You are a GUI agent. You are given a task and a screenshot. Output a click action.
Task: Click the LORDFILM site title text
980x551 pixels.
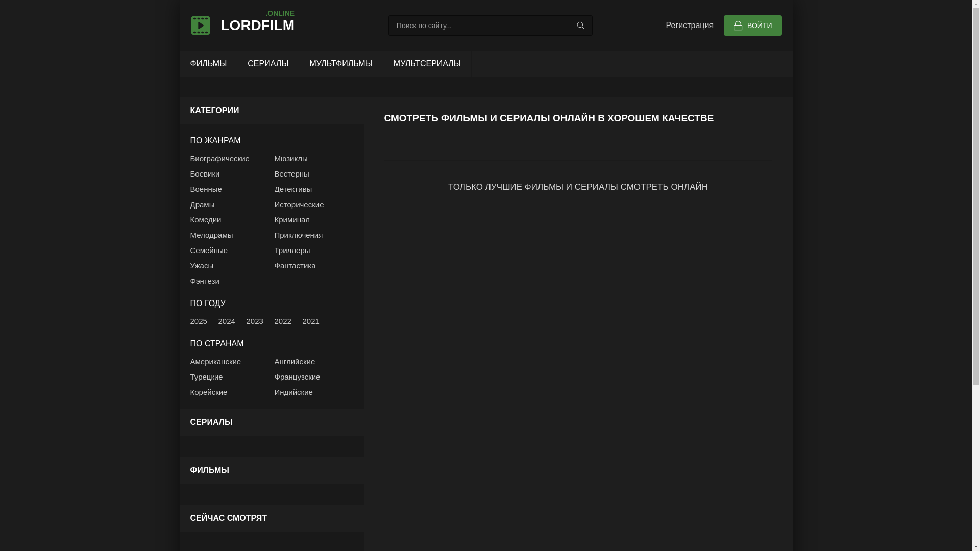click(257, 26)
